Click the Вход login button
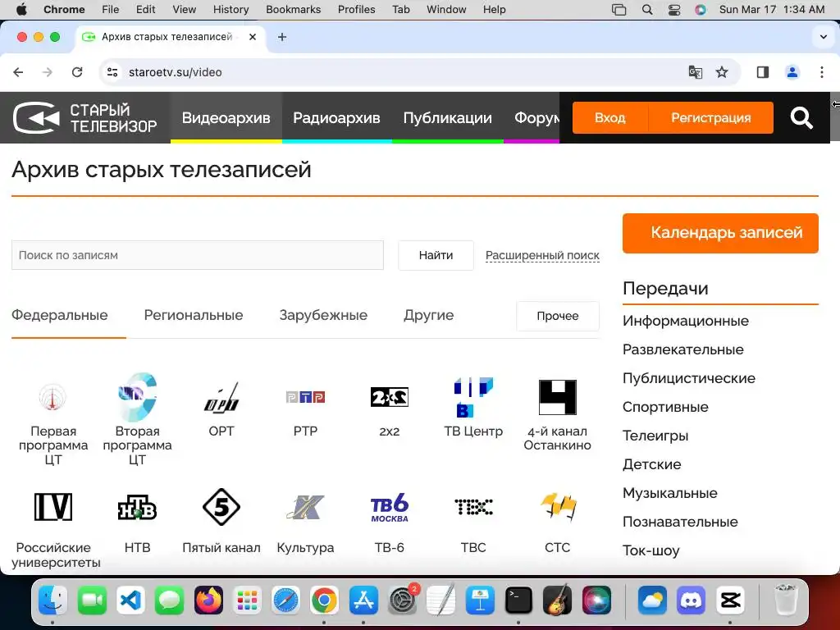The height and width of the screenshot is (630, 840). pos(610,118)
